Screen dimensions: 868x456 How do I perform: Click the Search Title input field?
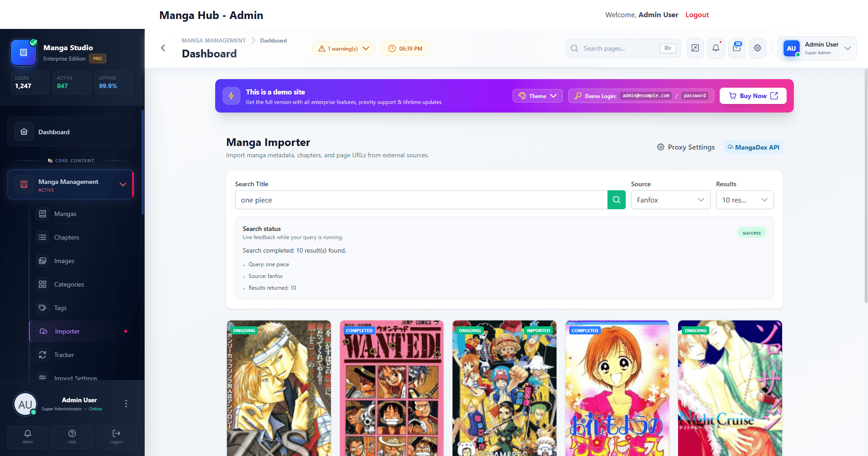pyautogui.click(x=421, y=200)
